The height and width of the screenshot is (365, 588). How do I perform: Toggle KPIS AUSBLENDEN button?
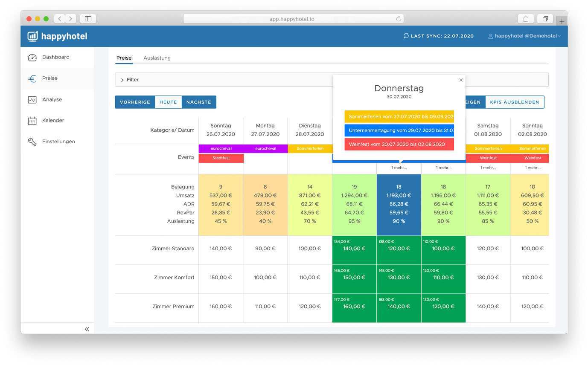click(515, 102)
